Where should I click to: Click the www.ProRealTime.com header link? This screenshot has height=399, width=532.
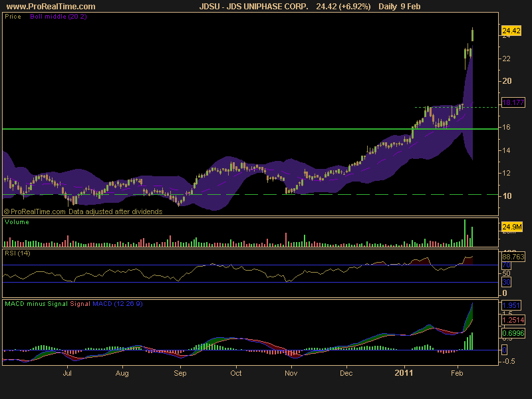(x=51, y=7)
